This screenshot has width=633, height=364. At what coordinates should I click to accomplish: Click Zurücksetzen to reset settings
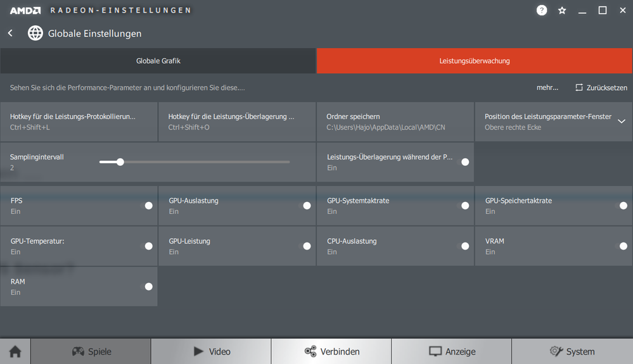(601, 87)
